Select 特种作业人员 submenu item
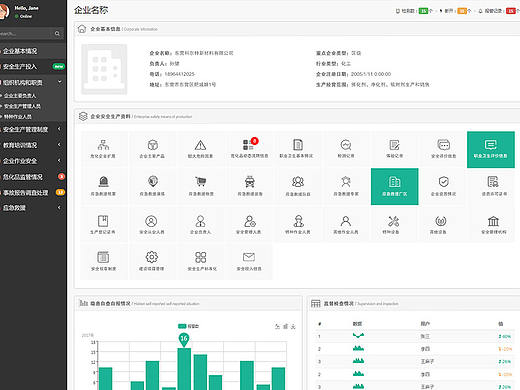The width and height of the screenshot is (520, 390). [x=18, y=116]
